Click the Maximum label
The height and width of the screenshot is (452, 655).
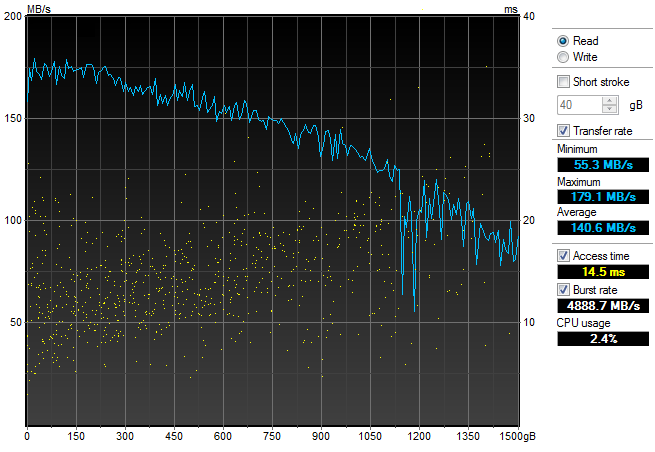pyautogui.click(x=579, y=182)
